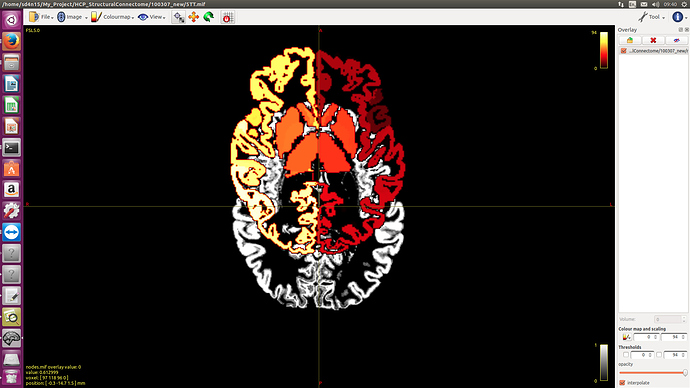Toggle the interpolate checkbox
The height and width of the screenshot is (388, 690).
[622, 383]
